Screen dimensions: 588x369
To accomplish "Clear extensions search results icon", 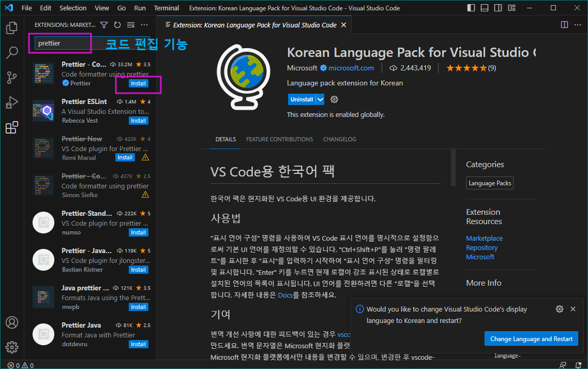I will tap(131, 25).
